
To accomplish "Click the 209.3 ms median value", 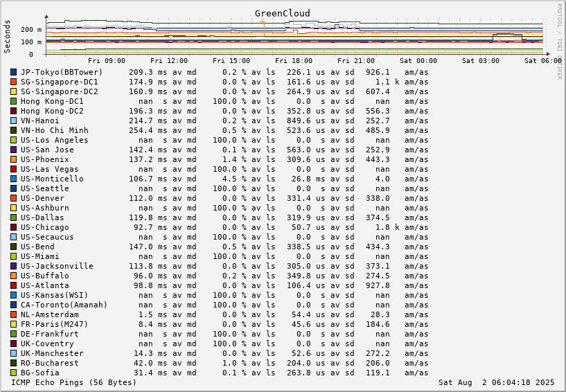I will point(148,72).
